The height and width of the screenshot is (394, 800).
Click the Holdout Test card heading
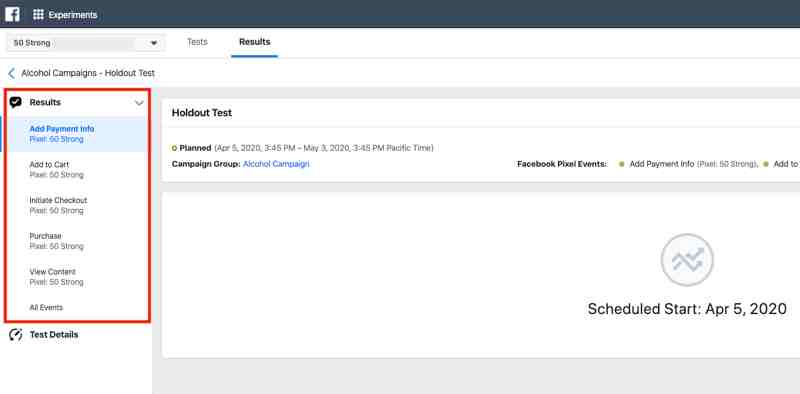click(202, 113)
